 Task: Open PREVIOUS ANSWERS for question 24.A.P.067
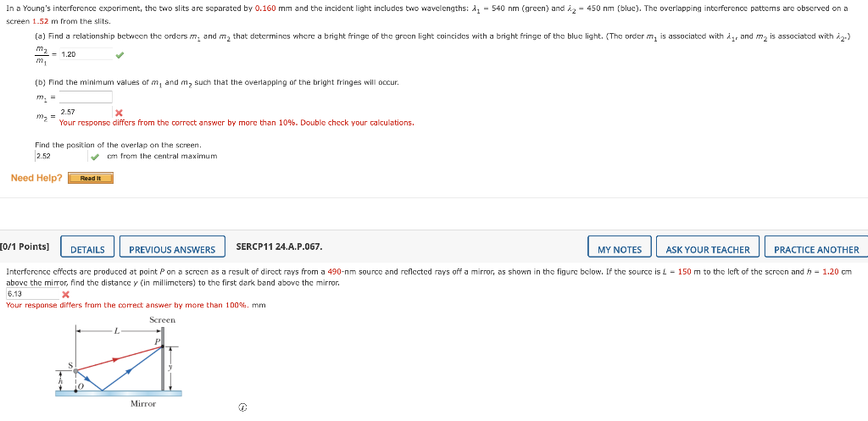pyautogui.click(x=172, y=247)
